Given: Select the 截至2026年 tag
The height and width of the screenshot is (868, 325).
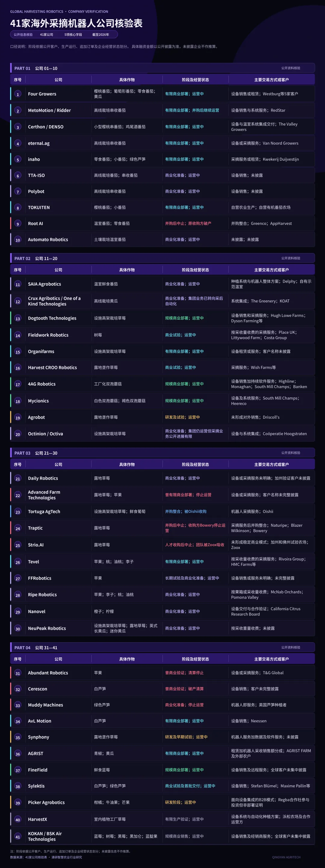Looking at the screenshot, I should (101, 34).
